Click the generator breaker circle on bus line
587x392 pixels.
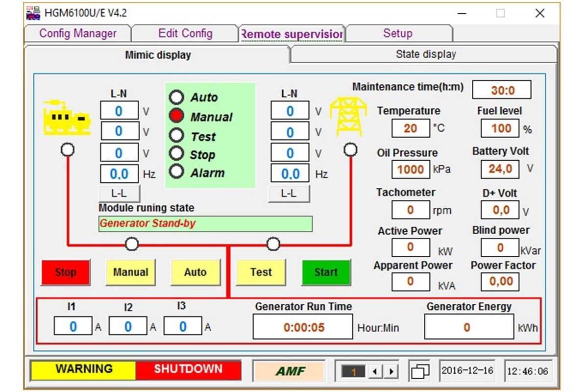(x=132, y=244)
